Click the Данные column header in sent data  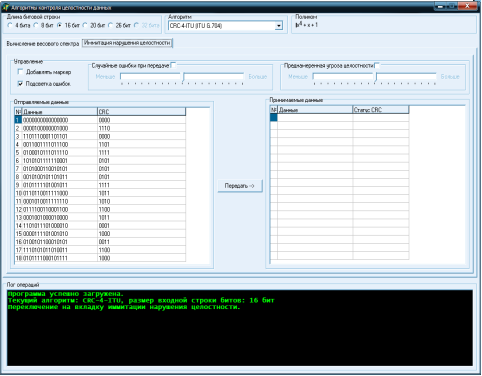tap(60, 112)
